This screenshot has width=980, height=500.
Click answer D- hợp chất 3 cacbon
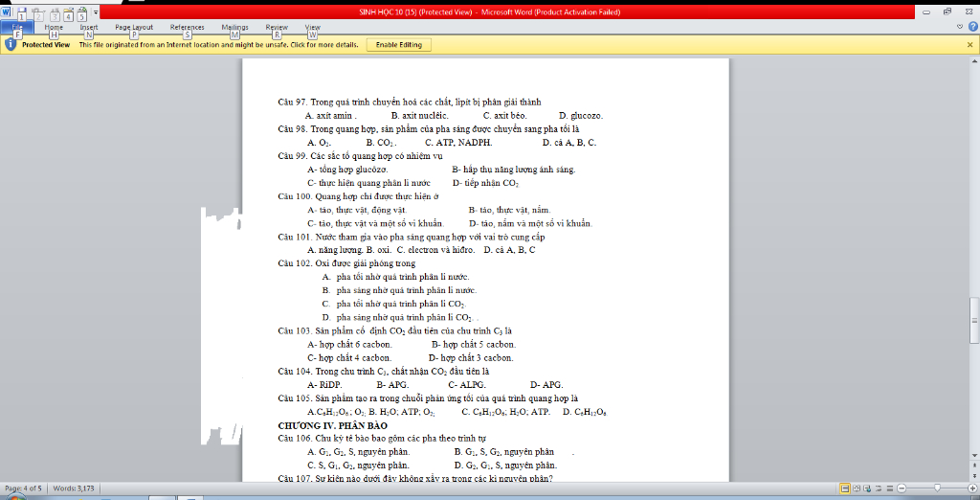tap(471, 358)
